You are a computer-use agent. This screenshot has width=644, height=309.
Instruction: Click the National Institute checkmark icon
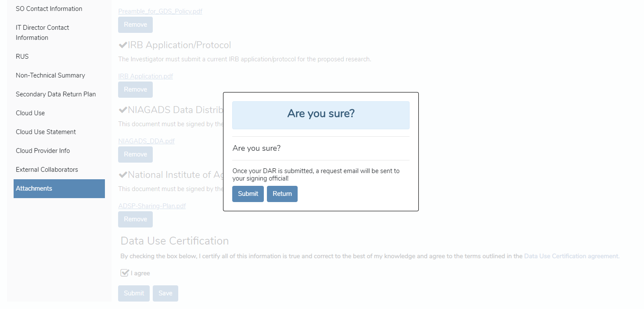123,175
